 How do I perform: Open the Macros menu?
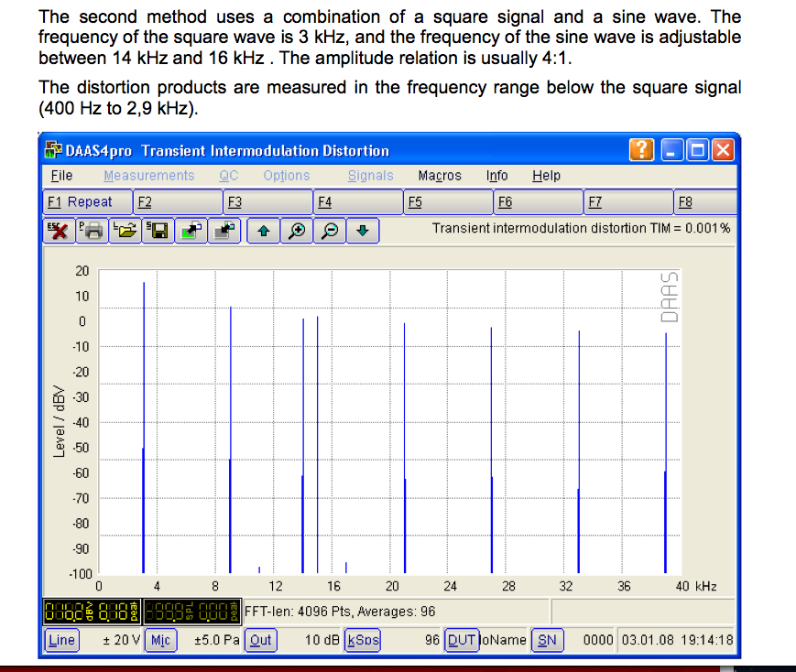[x=440, y=176]
